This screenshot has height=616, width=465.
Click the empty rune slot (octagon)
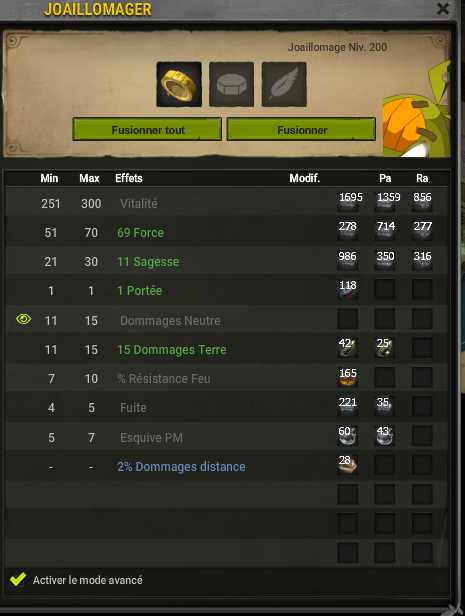click(x=231, y=84)
